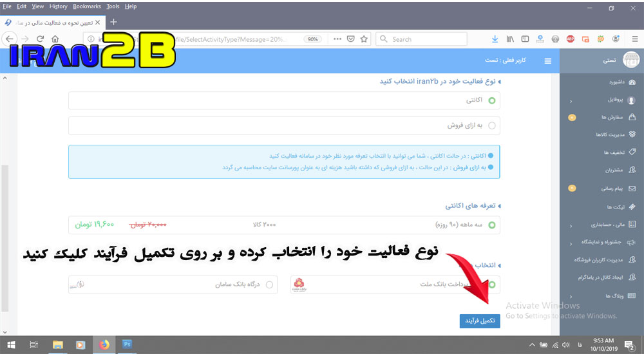Image resolution: width=644 pixels, height=354 pixels.
Task: Select the اکانتی activity type radio
Action: point(491,100)
